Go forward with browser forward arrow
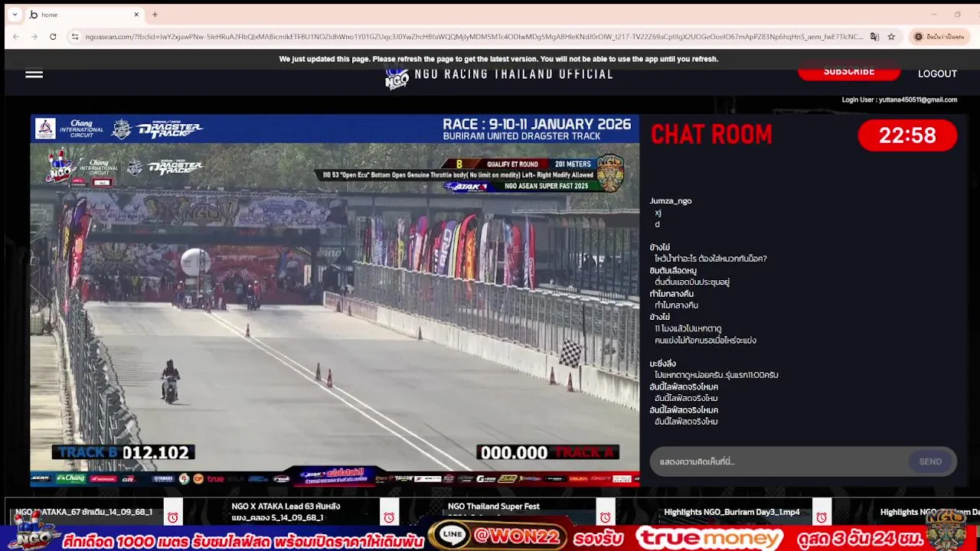The height and width of the screenshot is (551, 980). pyautogui.click(x=34, y=37)
